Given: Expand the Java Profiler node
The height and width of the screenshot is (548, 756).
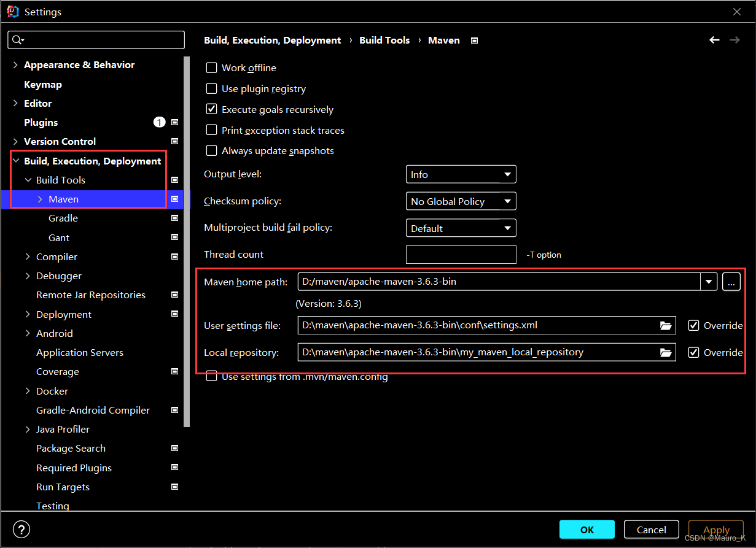Looking at the screenshot, I should 28,430.
